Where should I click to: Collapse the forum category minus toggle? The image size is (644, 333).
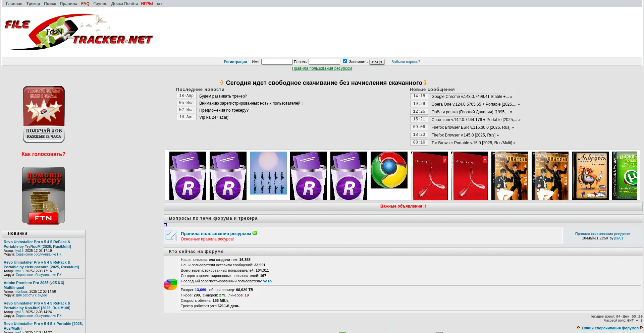click(165, 225)
